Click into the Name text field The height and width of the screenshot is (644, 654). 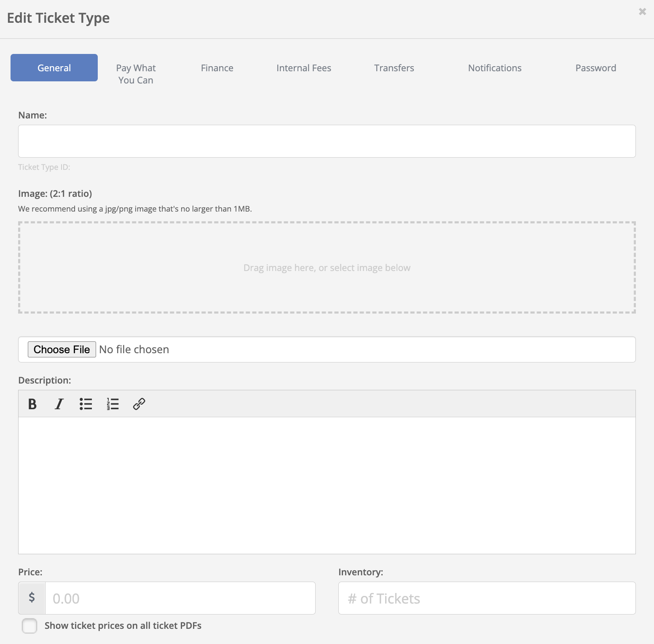pos(327,141)
